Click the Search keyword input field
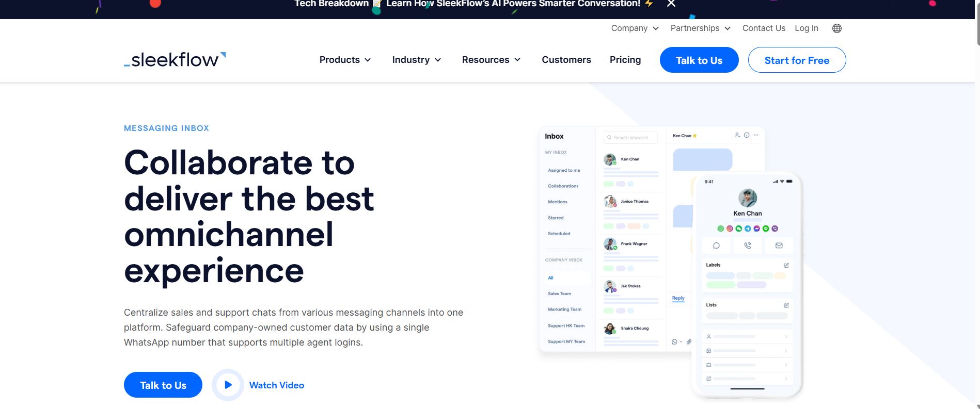980x409 pixels. [x=630, y=138]
